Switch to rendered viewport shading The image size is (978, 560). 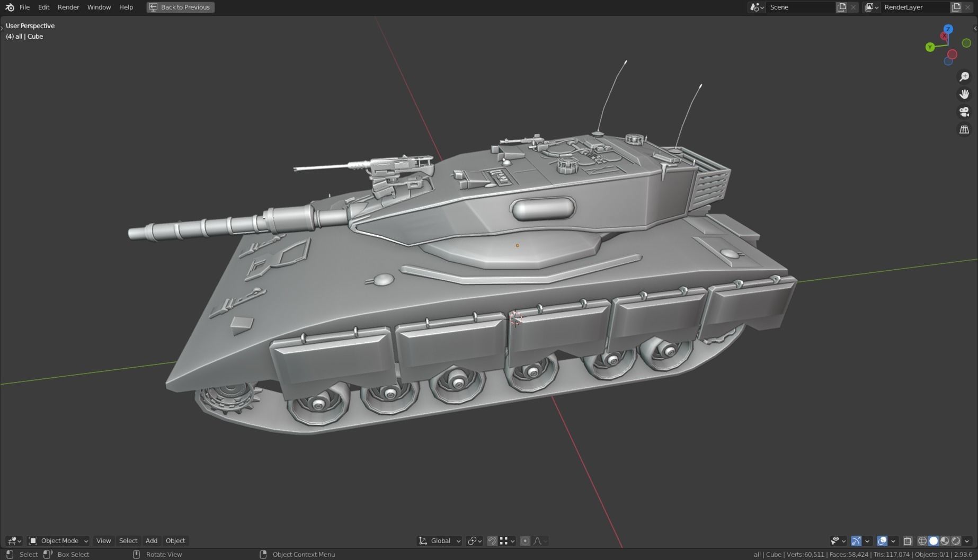point(956,540)
